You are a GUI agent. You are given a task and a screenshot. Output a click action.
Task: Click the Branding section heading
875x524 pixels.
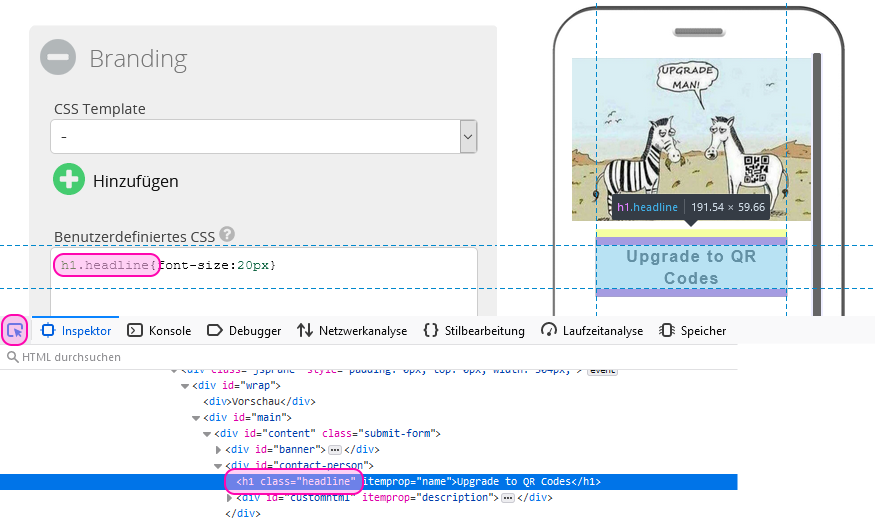[138, 59]
